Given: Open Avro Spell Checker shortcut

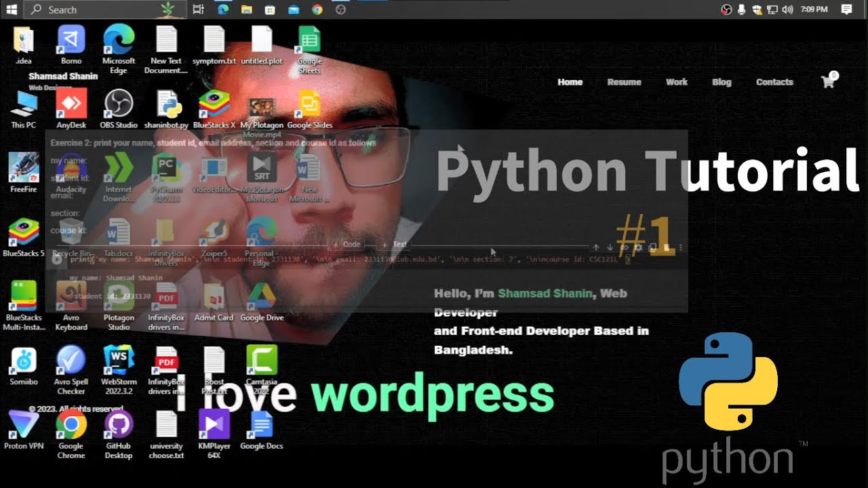Looking at the screenshot, I should (x=71, y=370).
